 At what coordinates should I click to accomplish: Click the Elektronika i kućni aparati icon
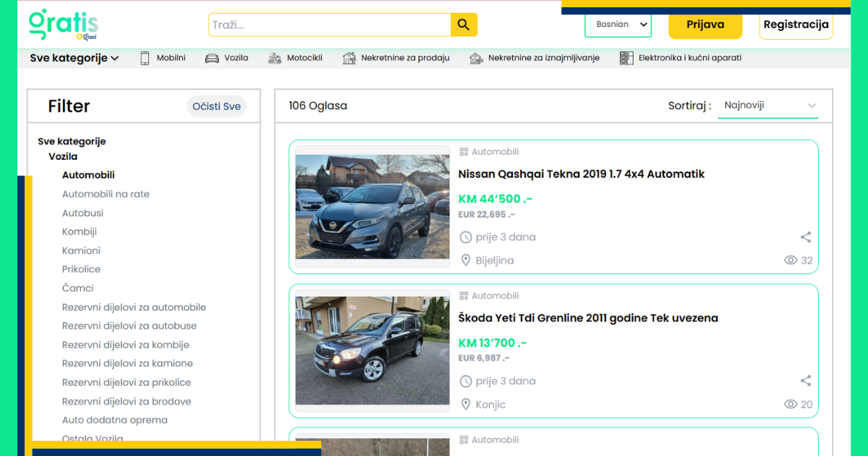pyautogui.click(x=626, y=58)
